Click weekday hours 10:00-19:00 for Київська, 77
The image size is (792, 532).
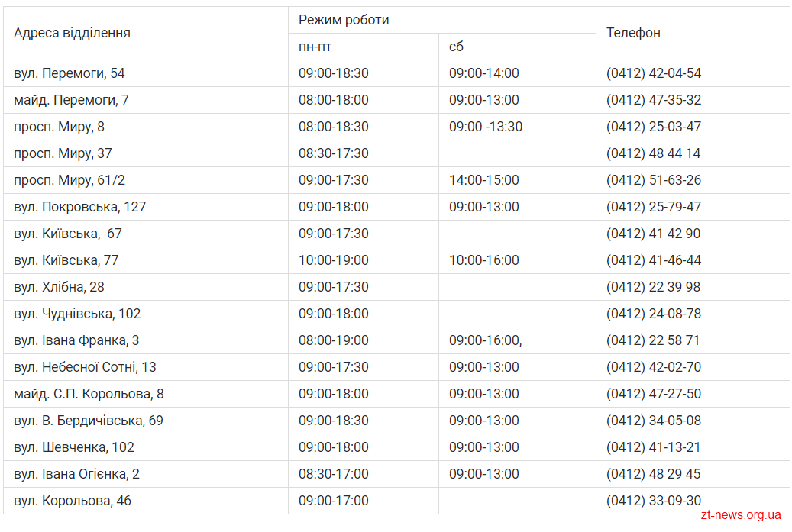click(x=333, y=260)
